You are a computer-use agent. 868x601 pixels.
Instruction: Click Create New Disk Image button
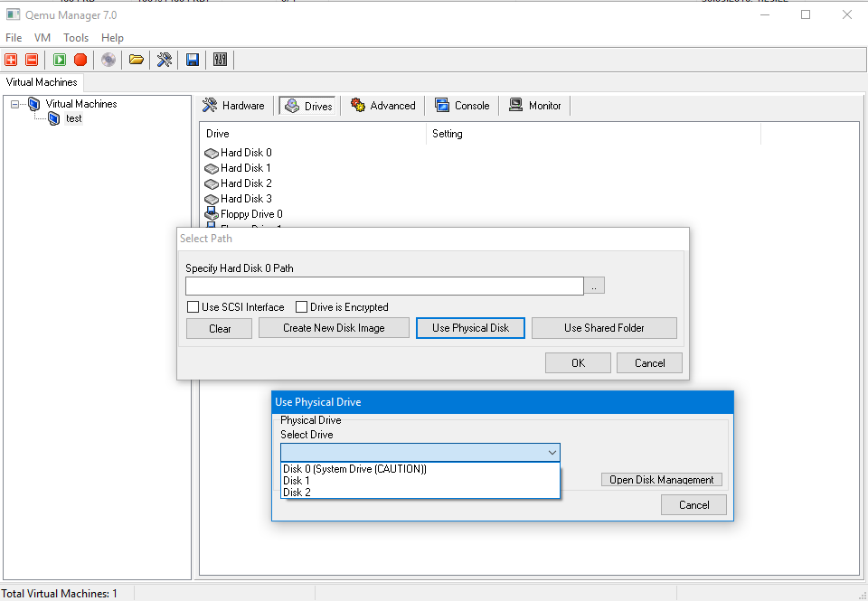334,328
